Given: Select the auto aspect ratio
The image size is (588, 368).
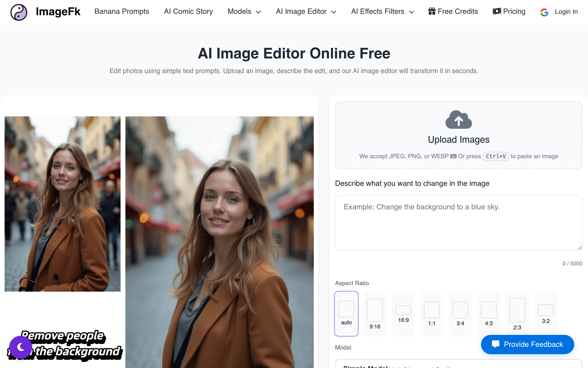Looking at the screenshot, I should [x=346, y=313].
